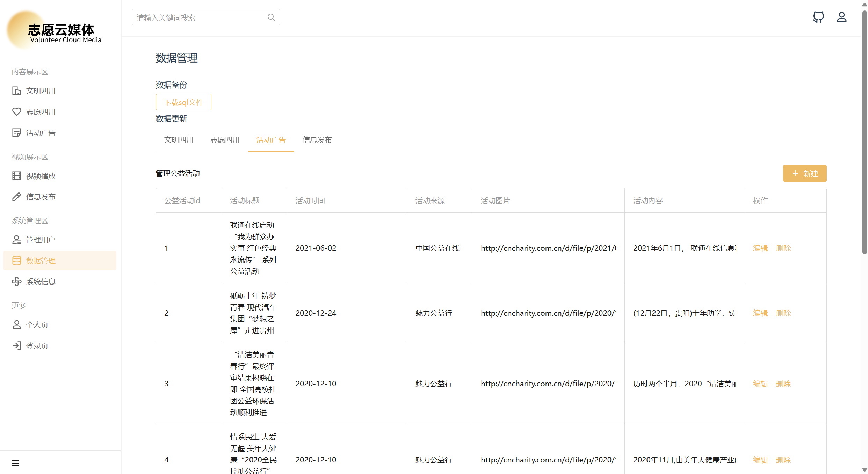
Task: Open 管理用户 in the sidebar
Action: (41, 240)
